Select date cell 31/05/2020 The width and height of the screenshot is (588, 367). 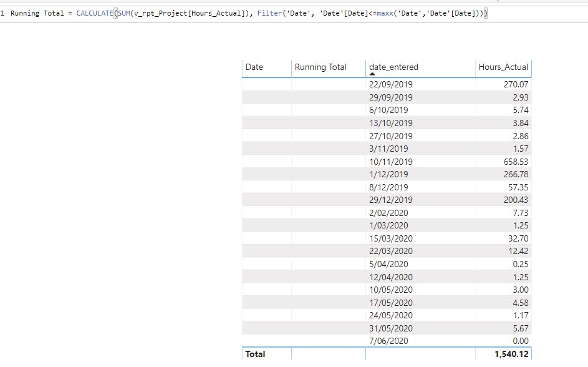click(x=390, y=328)
